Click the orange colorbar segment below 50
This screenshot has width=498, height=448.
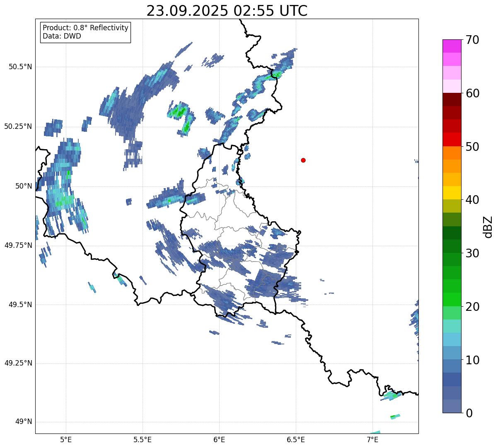pos(452,153)
